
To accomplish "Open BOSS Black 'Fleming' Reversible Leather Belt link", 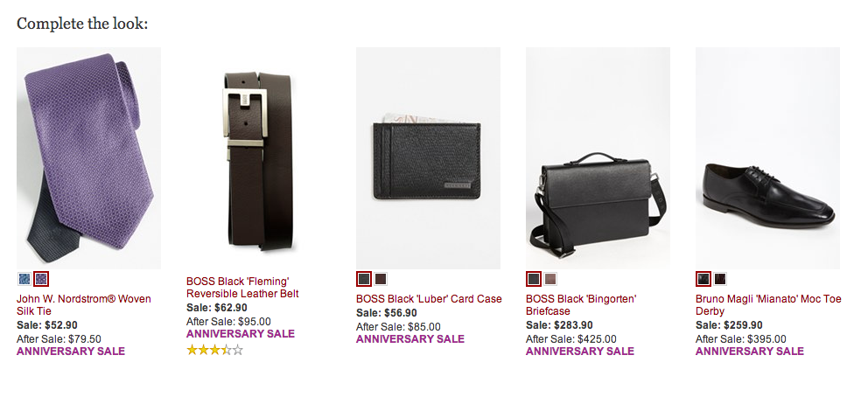I will pyautogui.click(x=242, y=287).
